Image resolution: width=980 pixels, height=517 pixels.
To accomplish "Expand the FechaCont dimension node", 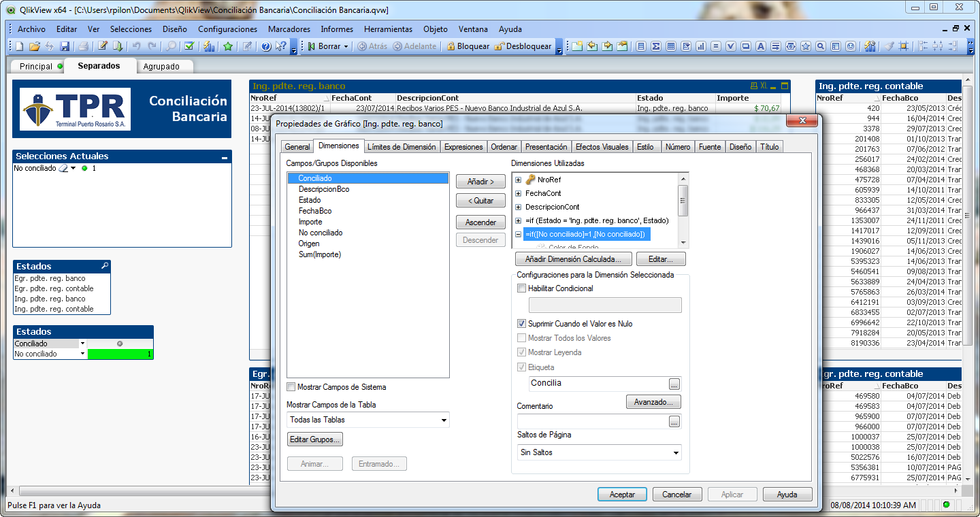I will [x=519, y=193].
